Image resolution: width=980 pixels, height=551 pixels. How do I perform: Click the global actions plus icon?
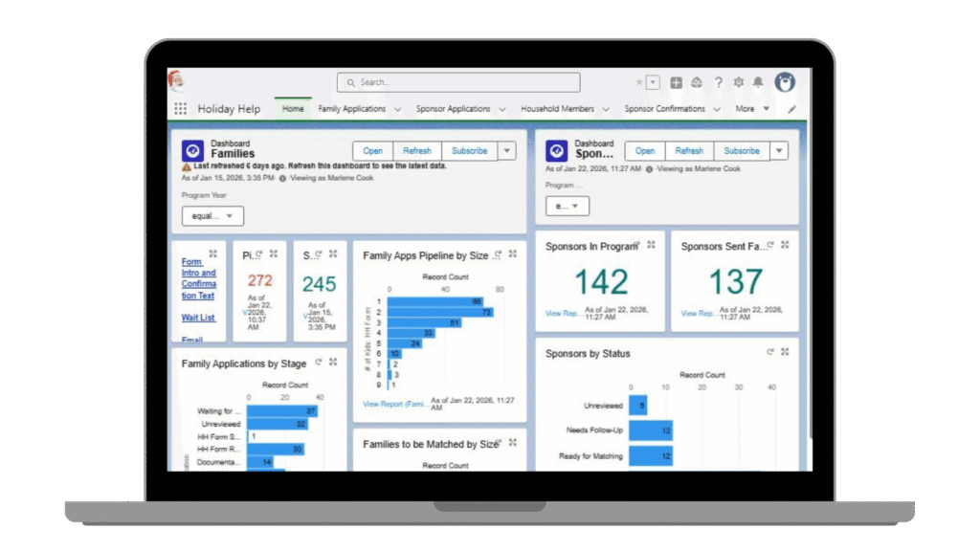tap(675, 82)
